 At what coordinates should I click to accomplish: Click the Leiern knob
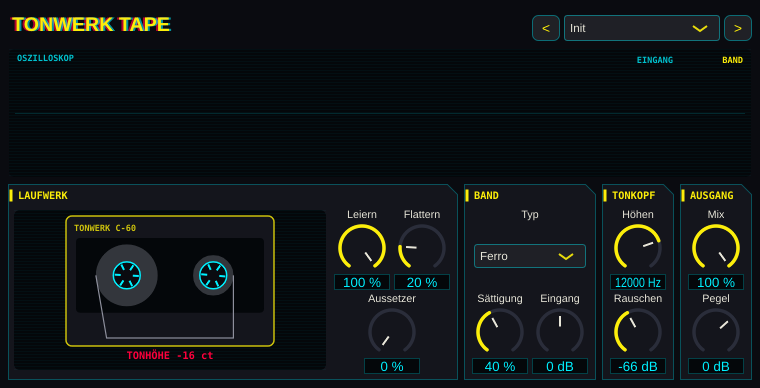362,247
